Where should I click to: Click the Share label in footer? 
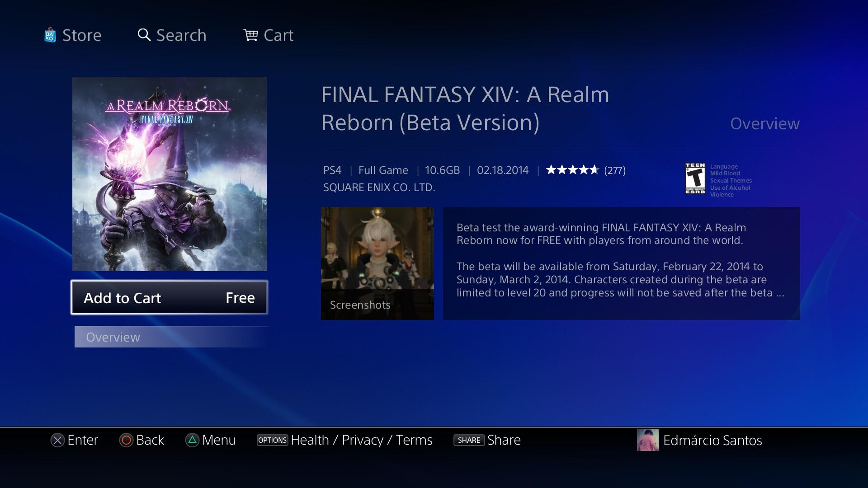pyautogui.click(x=504, y=440)
